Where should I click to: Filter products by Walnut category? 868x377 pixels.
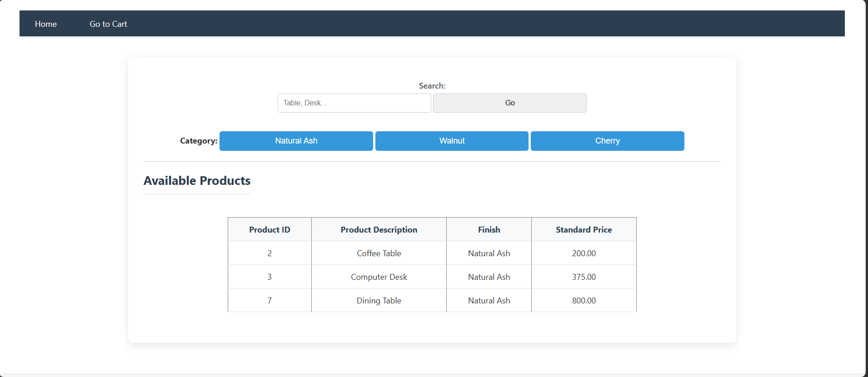click(452, 141)
